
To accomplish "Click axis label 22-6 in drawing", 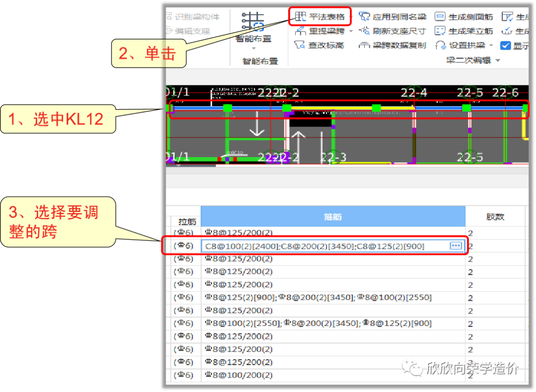I will [505, 92].
